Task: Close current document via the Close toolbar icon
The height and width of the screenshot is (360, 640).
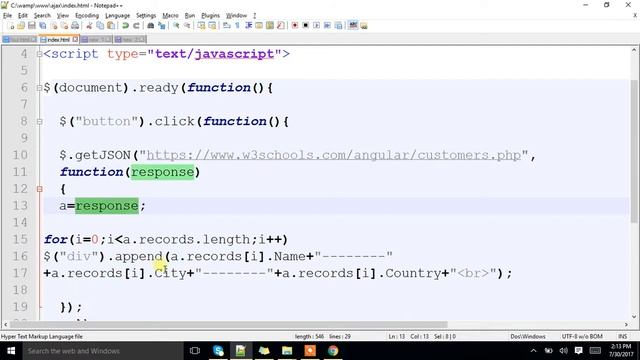Action: coord(53,26)
